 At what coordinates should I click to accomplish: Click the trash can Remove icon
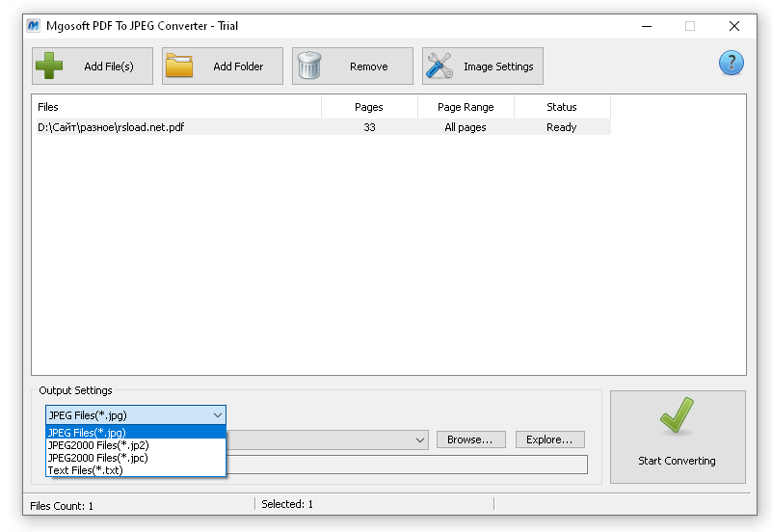coord(309,66)
